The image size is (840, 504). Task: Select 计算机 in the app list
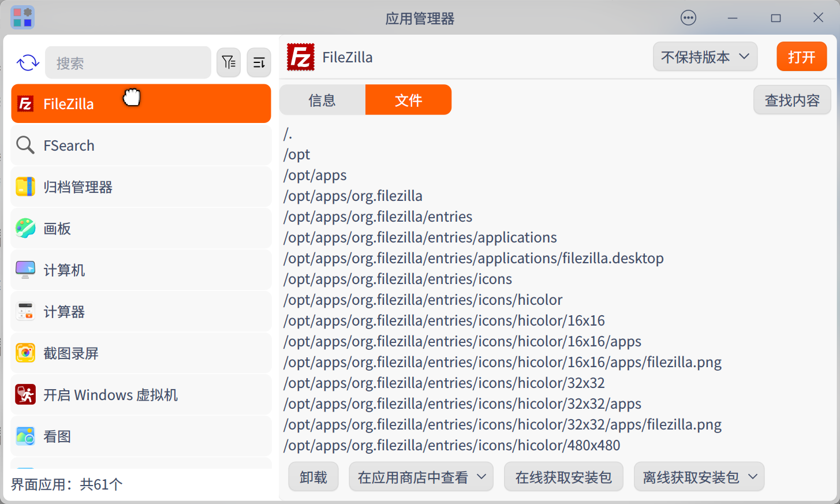(141, 270)
